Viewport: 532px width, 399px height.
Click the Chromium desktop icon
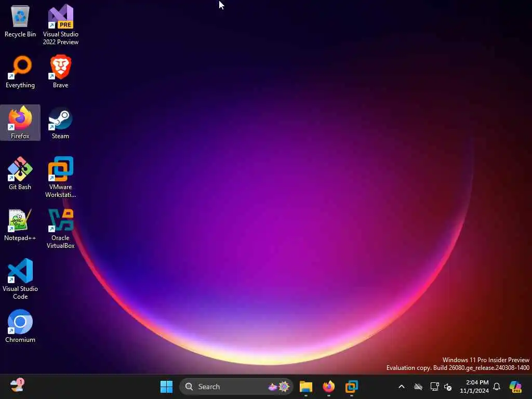coord(20,326)
